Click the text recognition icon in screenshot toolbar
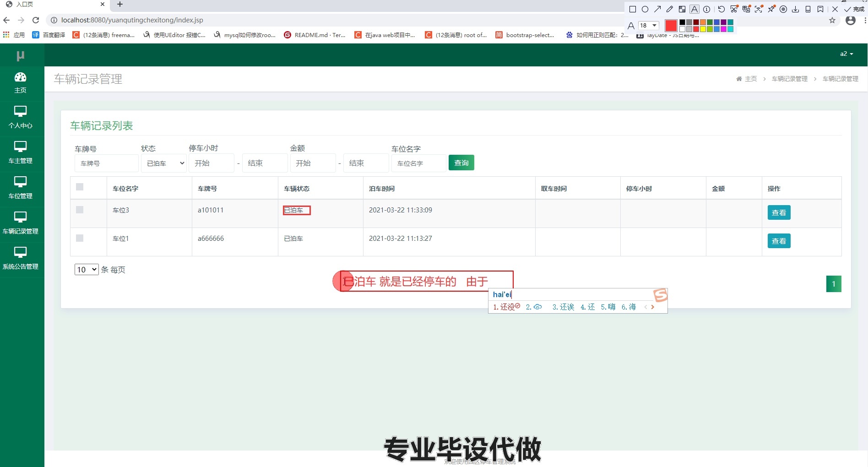This screenshot has width=868, height=467. tap(759, 9)
